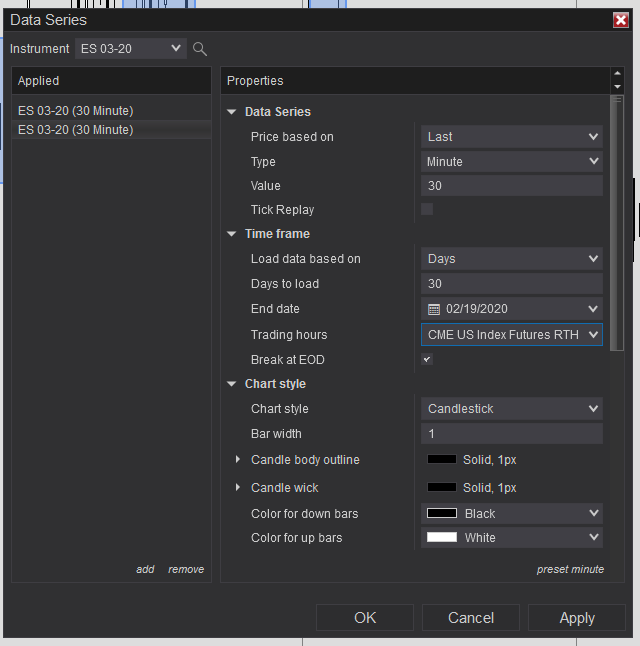The image size is (640, 646).
Task: Click the Cancel button
Action: click(471, 618)
